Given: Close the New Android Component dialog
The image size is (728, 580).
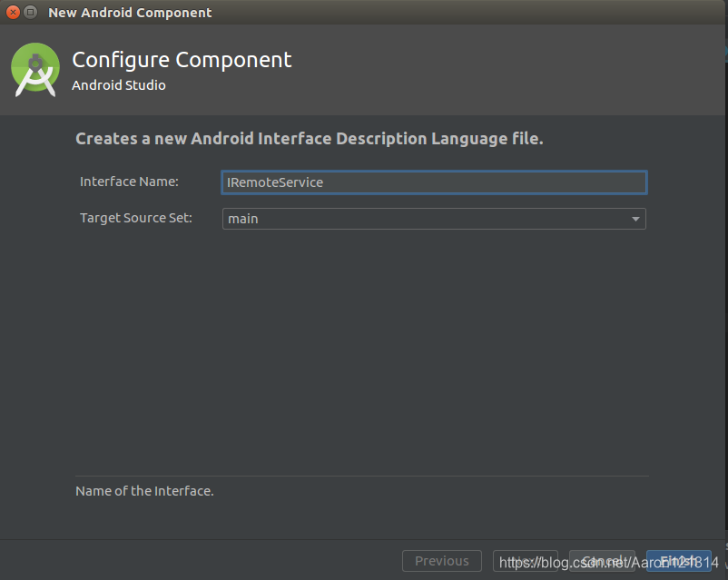Looking at the screenshot, I should [13, 13].
